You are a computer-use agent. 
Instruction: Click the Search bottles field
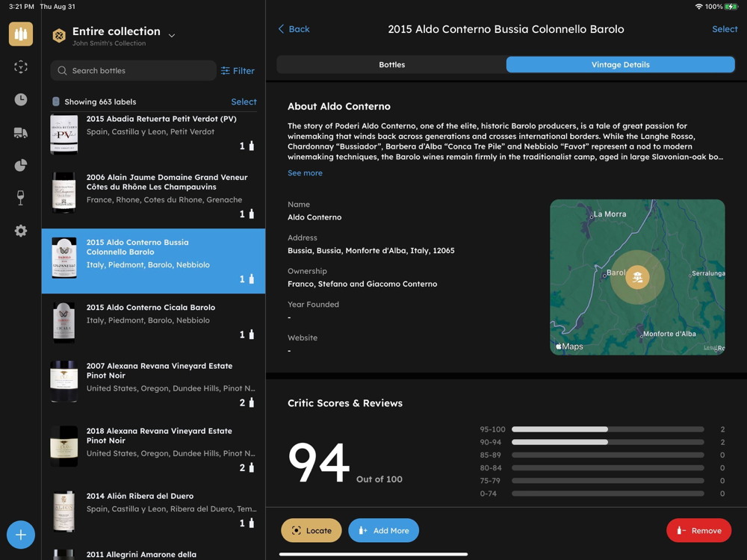click(134, 70)
